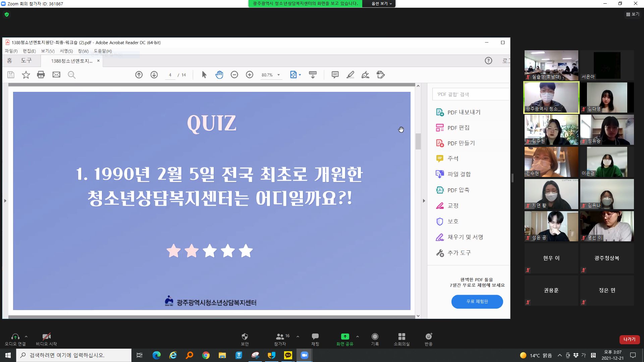This screenshot has height=362, width=644.
Task: Click the red 나가기 leave button
Action: pyautogui.click(x=629, y=339)
